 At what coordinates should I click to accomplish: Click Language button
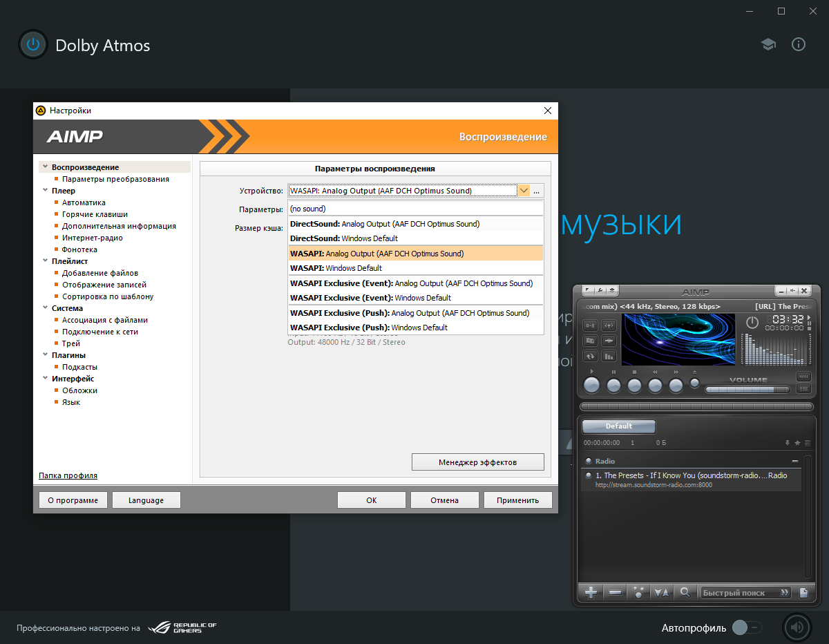point(146,500)
